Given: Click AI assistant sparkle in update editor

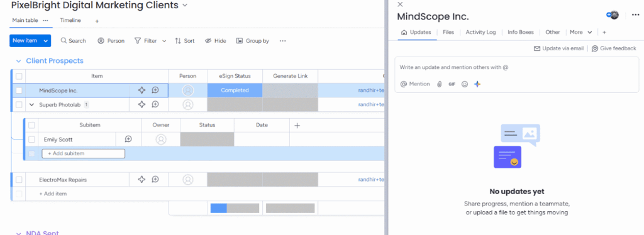Looking at the screenshot, I should tap(477, 84).
